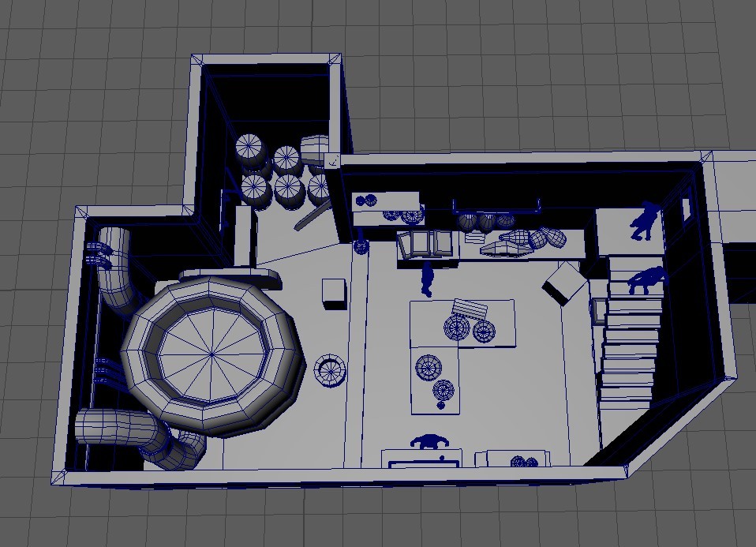Select the crouching figure on the staircase

[x=648, y=279]
